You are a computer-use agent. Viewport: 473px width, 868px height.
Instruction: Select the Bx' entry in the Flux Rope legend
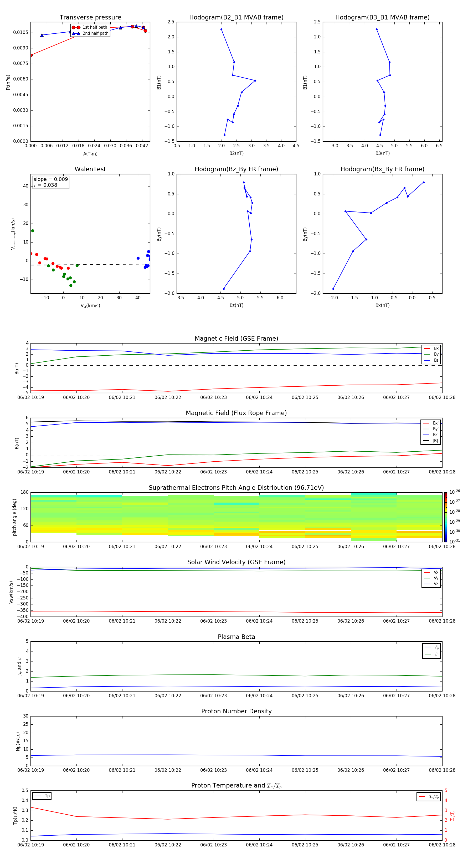point(431,423)
